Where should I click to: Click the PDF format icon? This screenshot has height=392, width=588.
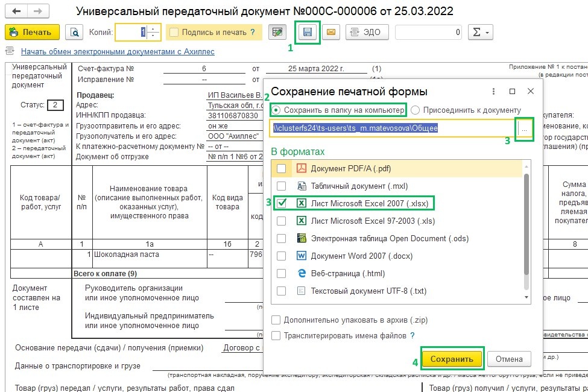[302, 168]
